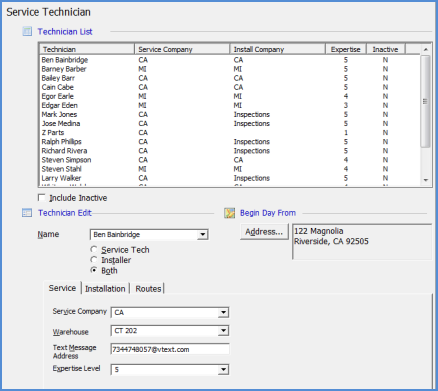
Task: Select the Mark Jones row
Action: click(229, 114)
